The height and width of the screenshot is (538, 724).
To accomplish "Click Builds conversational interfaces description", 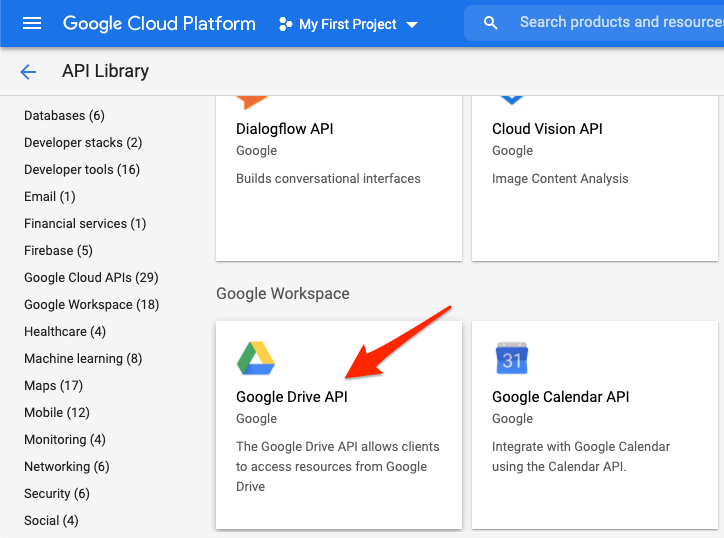I will coord(328,179).
